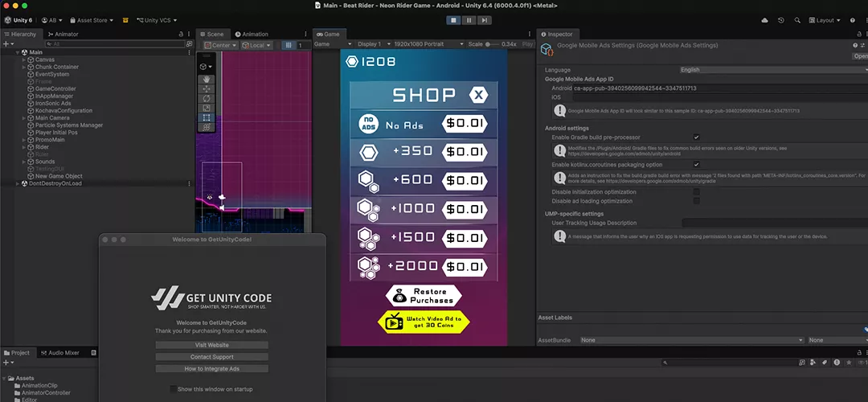Select the Hand tool in Scene view
Image resolution: width=868 pixels, height=402 pixels.
click(x=207, y=80)
